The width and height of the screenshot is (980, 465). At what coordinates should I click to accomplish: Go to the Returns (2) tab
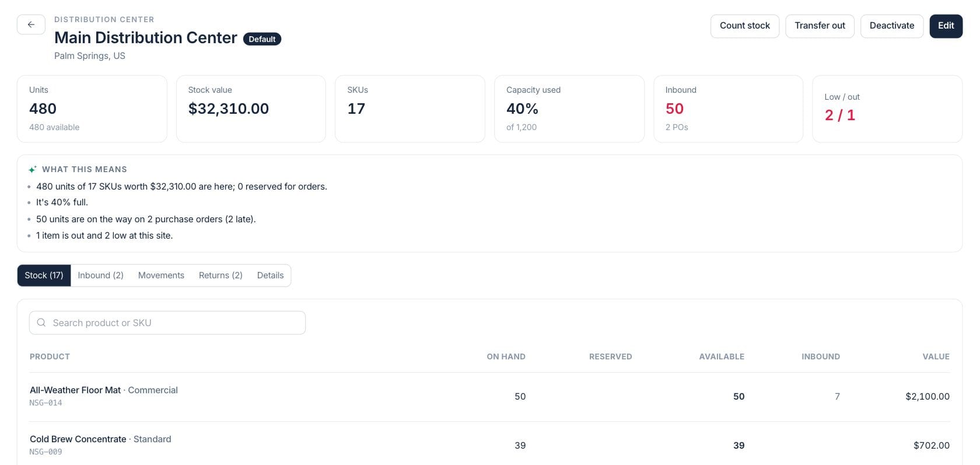coord(220,275)
